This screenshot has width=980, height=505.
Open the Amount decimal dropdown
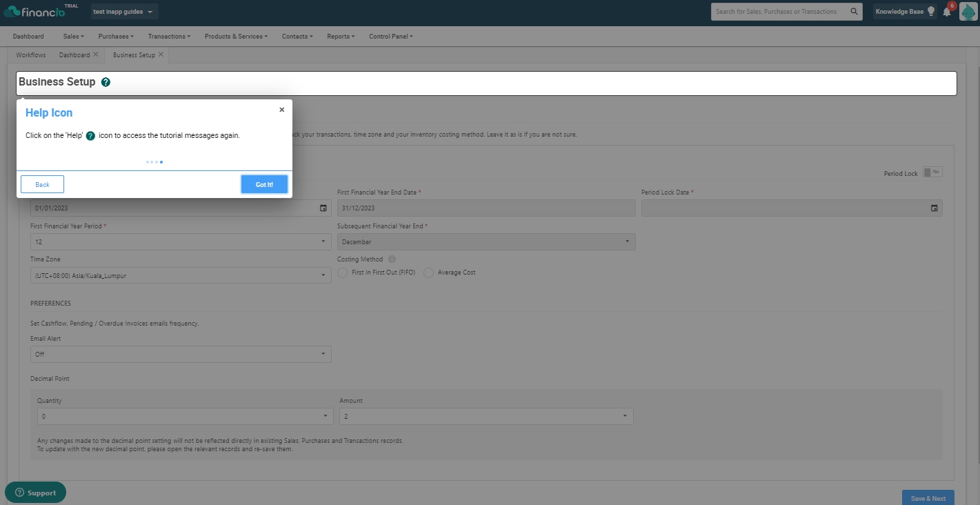[x=486, y=417]
